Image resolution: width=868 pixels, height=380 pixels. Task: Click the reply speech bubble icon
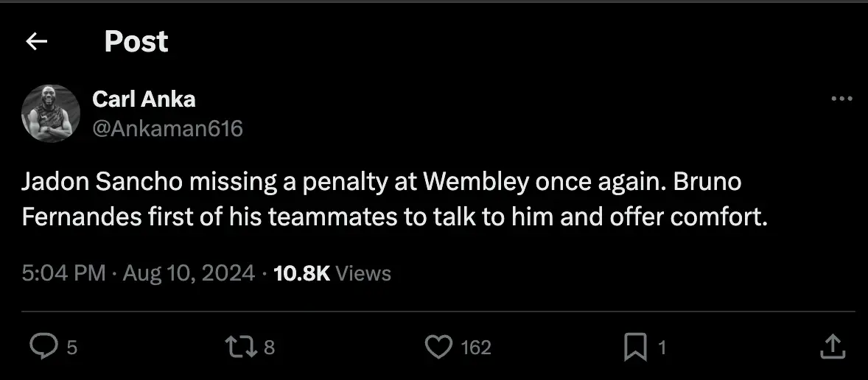tap(43, 346)
